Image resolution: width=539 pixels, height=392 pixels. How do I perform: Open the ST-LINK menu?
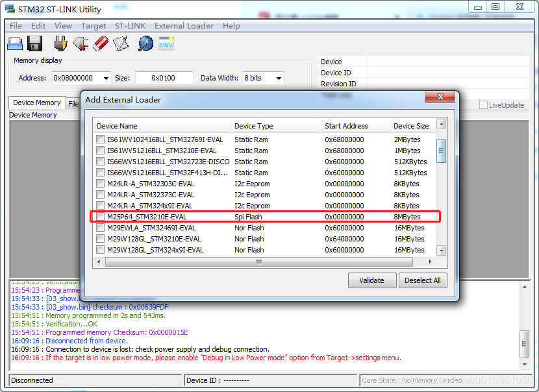pos(130,26)
